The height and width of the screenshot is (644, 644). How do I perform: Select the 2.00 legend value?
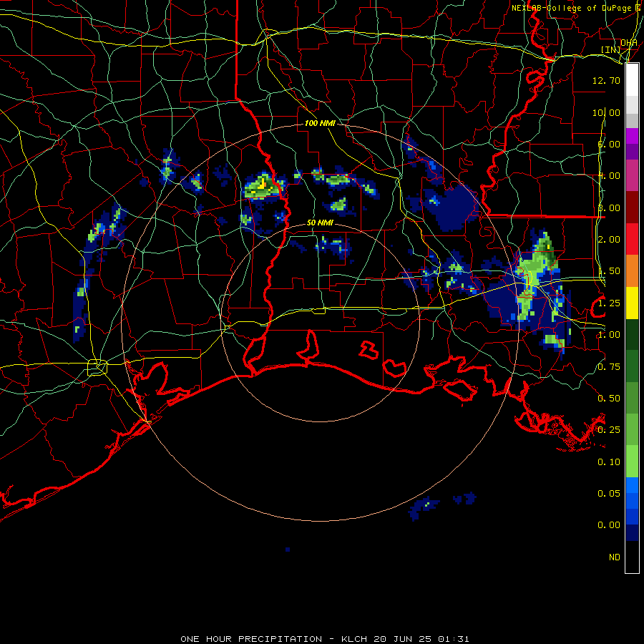[609, 240]
